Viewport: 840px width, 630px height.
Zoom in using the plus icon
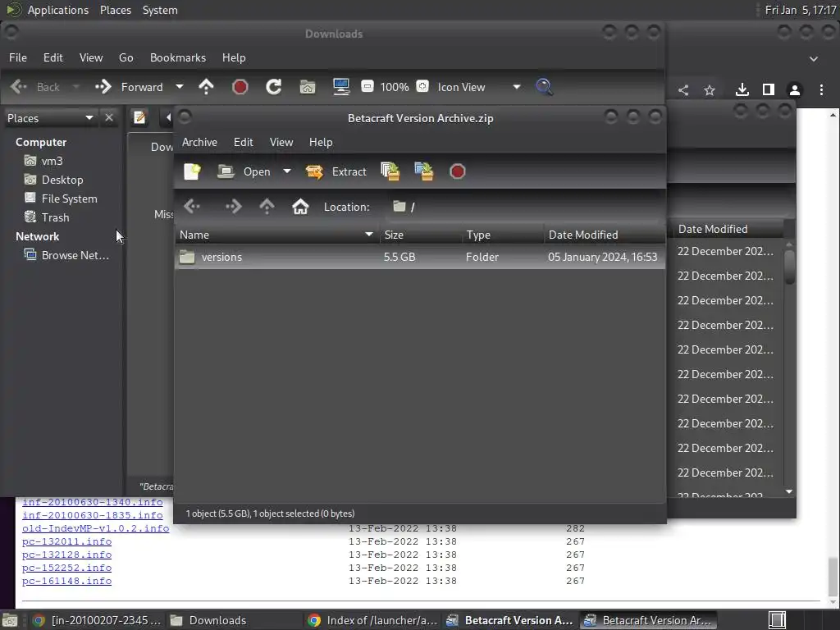pyautogui.click(x=422, y=86)
